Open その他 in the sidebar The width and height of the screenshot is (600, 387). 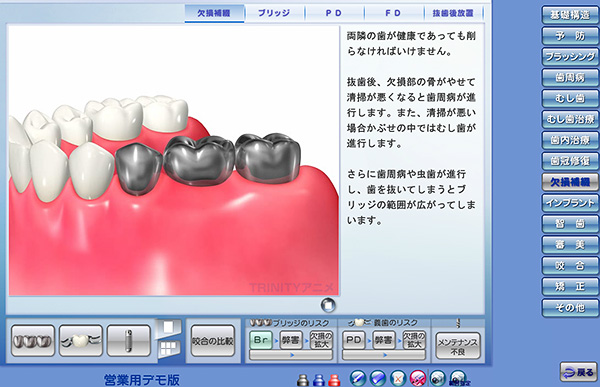(x=570, y=307)
